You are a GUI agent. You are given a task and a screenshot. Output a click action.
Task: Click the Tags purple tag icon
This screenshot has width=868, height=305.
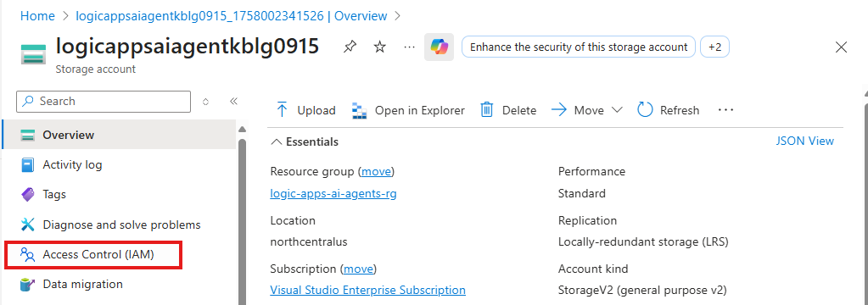pyautogui.click(x=28, y=195)
